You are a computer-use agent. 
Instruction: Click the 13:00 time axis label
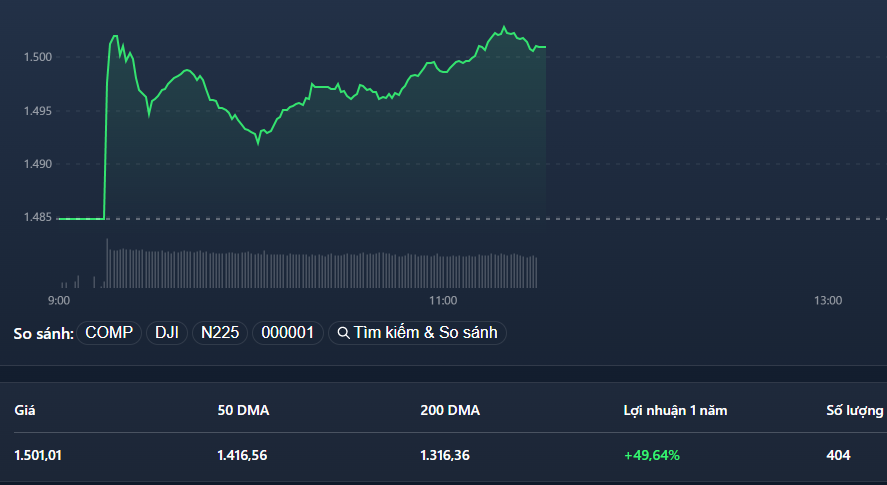828,301
